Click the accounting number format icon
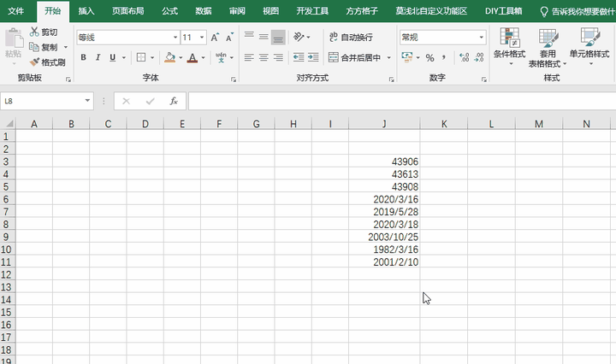Image resolution: width=616 pixels, height=364 pixels. point(407,57)
